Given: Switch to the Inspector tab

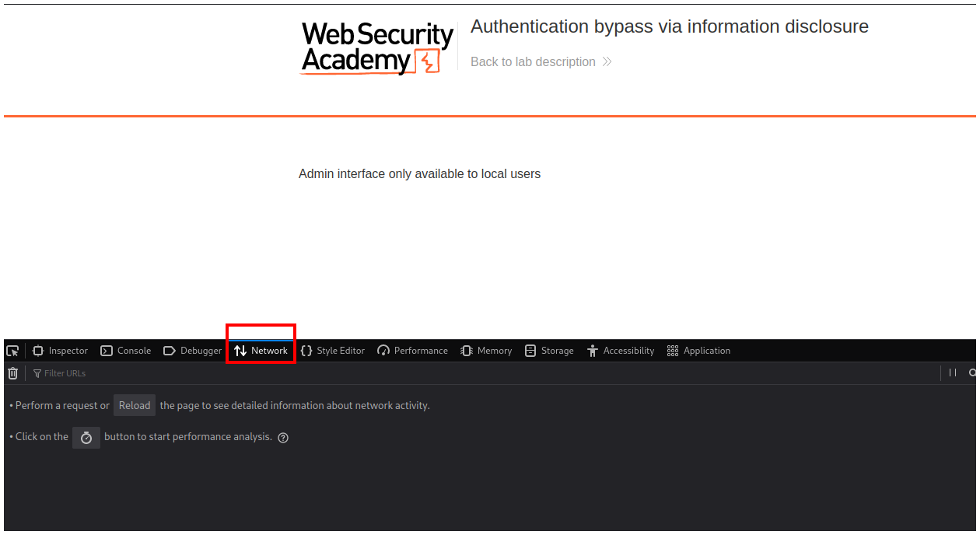Looking at the screenshot, I should tap(61, 351).
